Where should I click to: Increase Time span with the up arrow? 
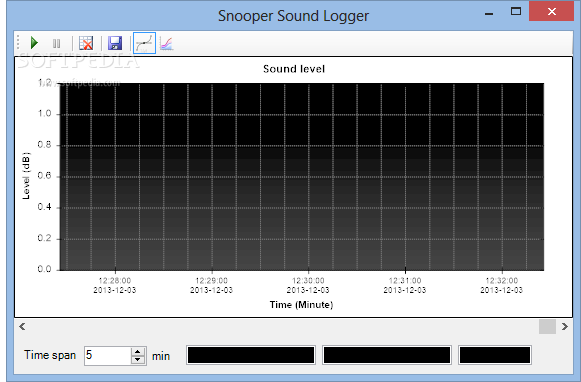point(138,352)
